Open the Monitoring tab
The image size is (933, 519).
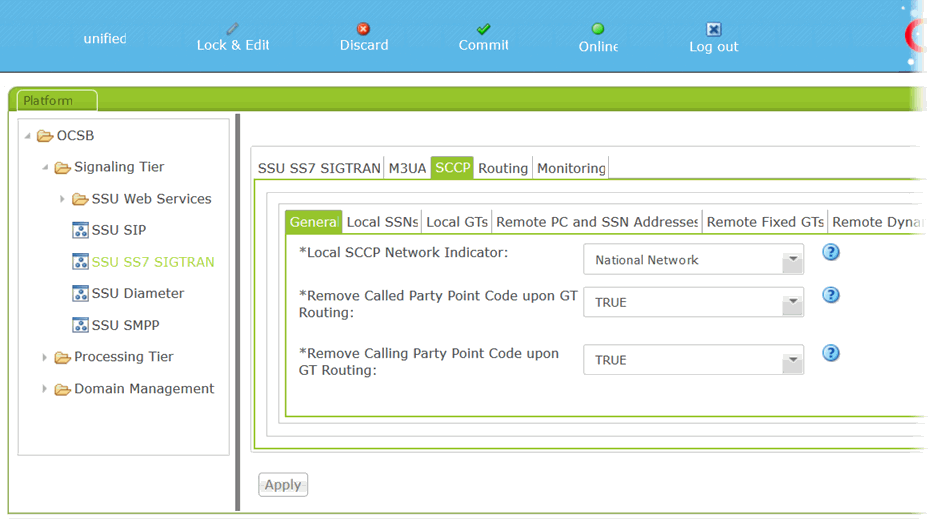(x=571, y=168)
